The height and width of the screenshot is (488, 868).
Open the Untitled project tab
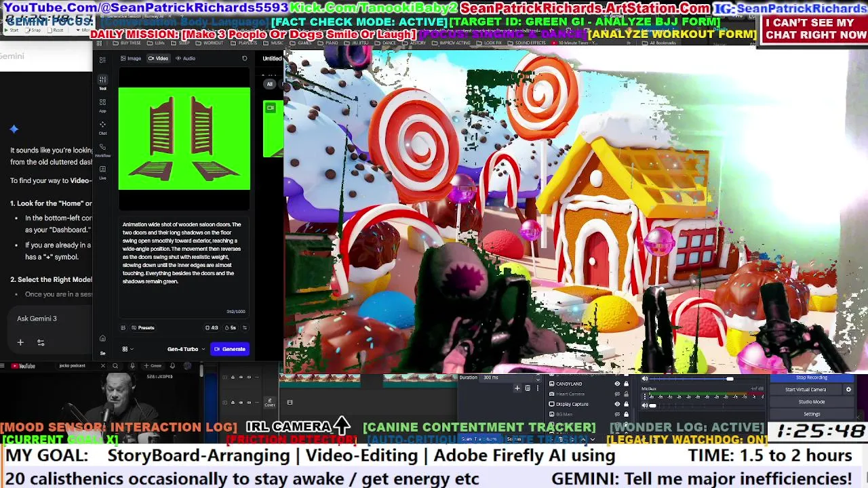click(x=273, y=58)
